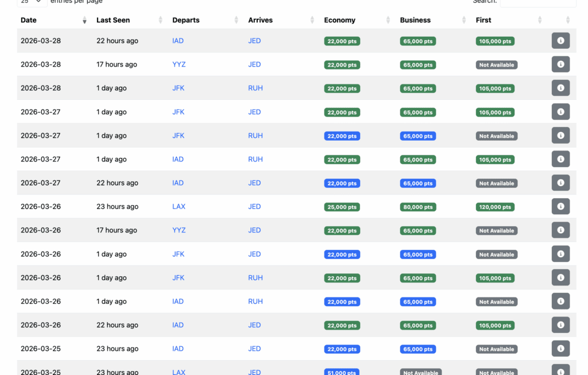
Task: Open the JED arrival link on the first row
Action: (254, 41)
